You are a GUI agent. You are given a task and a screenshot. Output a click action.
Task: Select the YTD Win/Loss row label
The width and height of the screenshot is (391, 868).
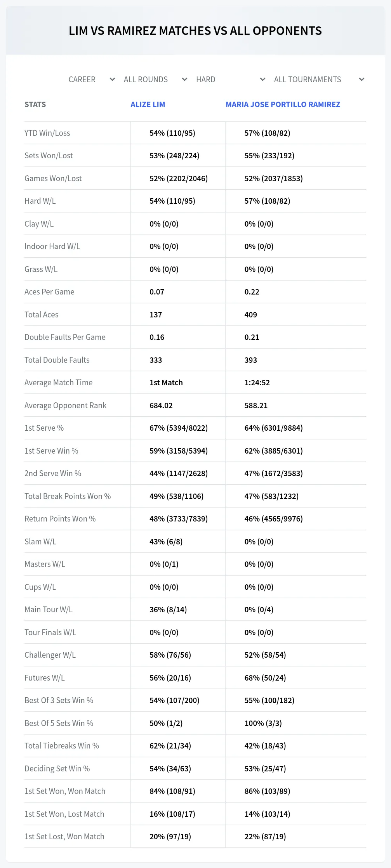pos(47,133)
